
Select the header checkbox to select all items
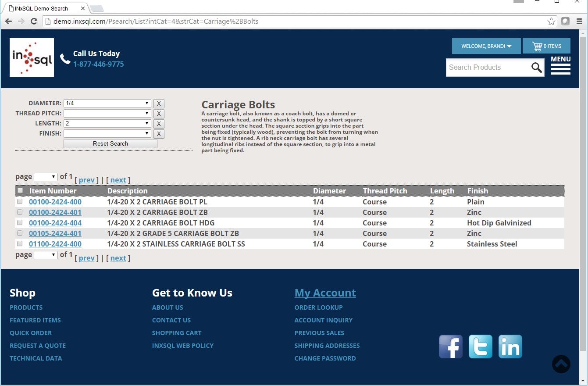(x=20, y=190)
